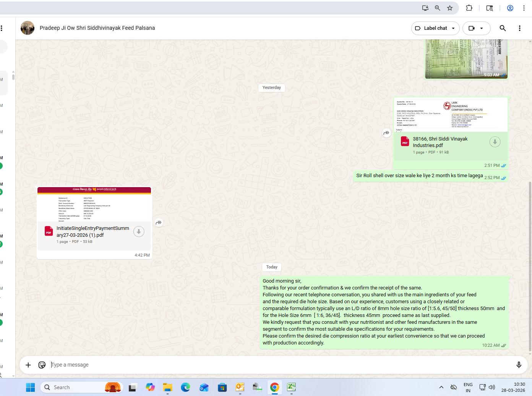Open Pradeep Ji contact profile picture
The image size is (532, 396).
click(x=28, y=28)
